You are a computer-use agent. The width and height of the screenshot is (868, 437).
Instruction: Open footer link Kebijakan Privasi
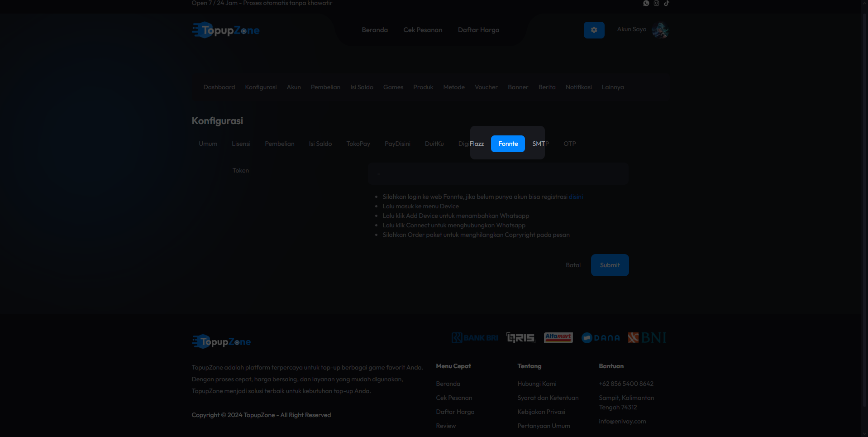(x=541, y=412)
